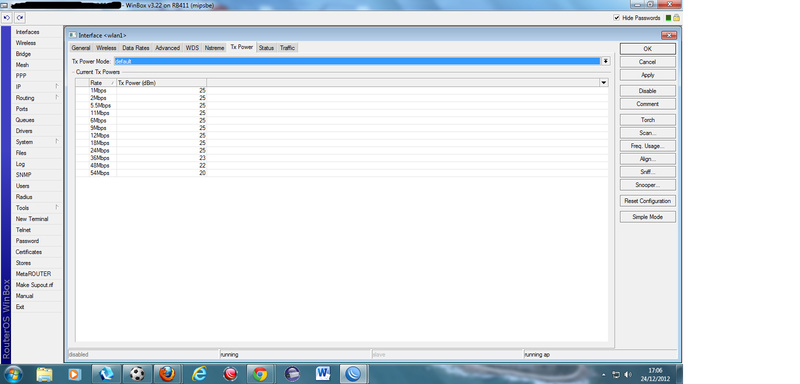Click the Redo arrow icon in WinBox toolbar
The image size is (800, 384).
coord(19,18)
